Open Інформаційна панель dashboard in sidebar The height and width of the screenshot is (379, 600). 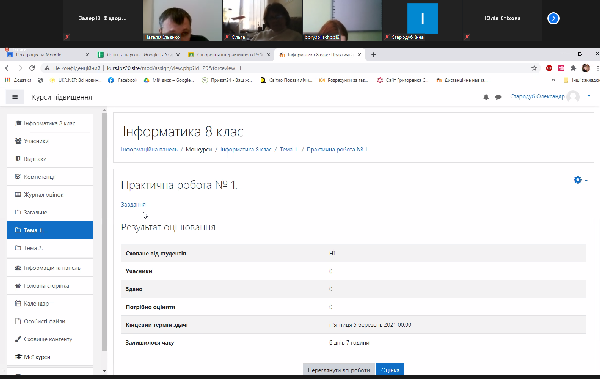(x=50, y=268)
